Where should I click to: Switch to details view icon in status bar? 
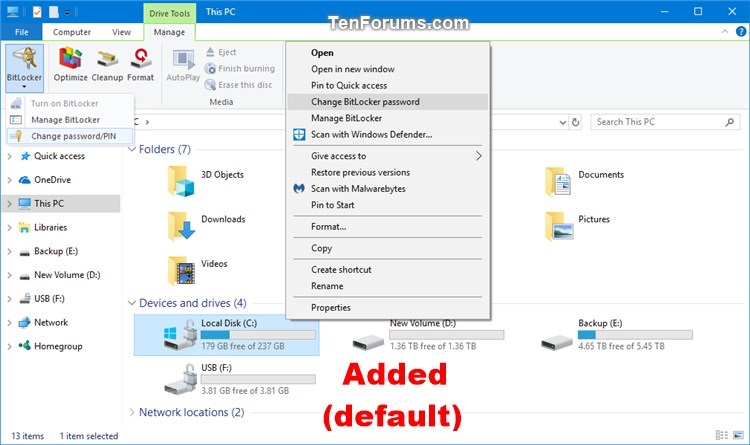(x=721, y=435)
